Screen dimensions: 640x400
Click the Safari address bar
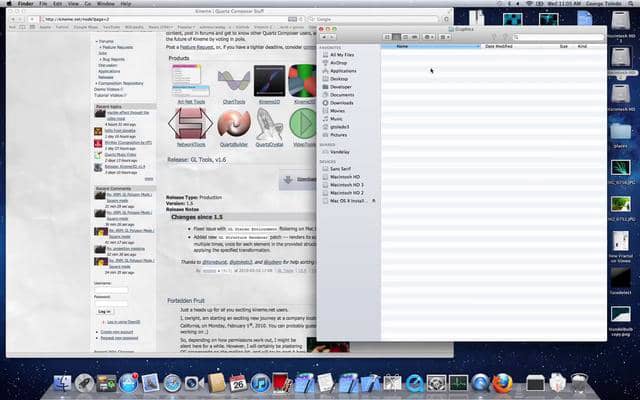(171, 19)
